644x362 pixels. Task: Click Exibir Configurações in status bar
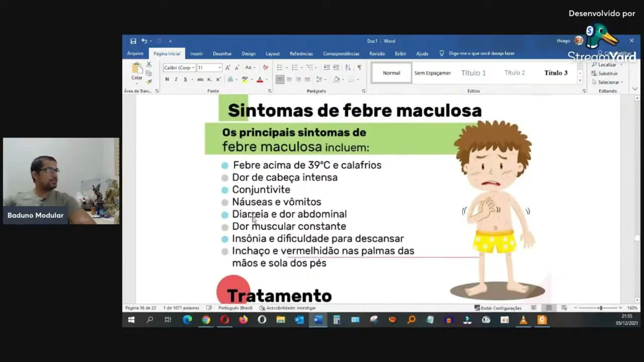click(x=498, y=308)
